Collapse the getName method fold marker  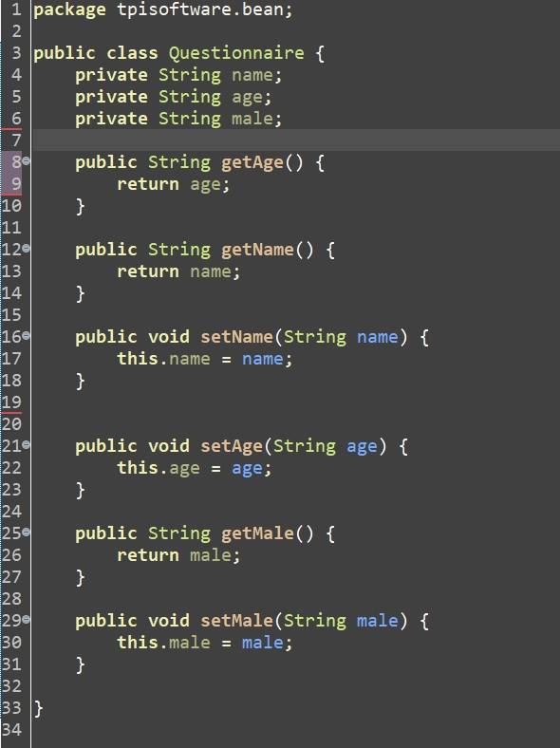(x=26, y=249)
